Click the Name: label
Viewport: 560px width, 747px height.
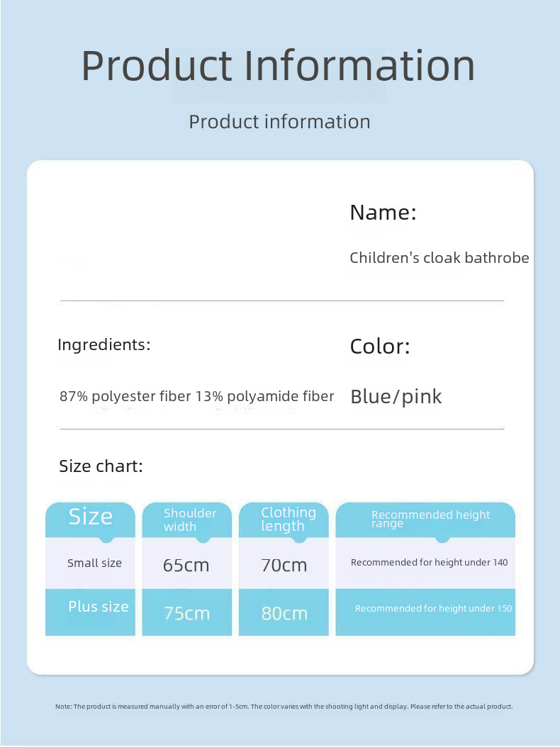click(x=383, y=213)
